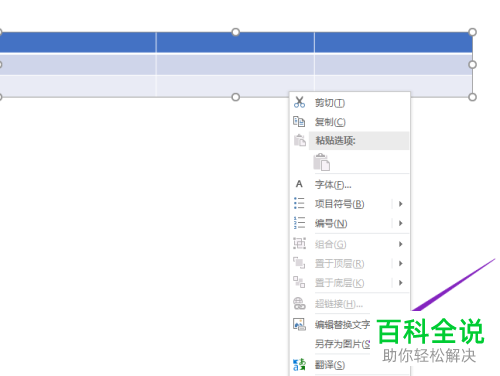The height and width of the screenshot is (376, 500).
Task: Expand the 项目符号 submenu arrow
Action: (401, 204)
